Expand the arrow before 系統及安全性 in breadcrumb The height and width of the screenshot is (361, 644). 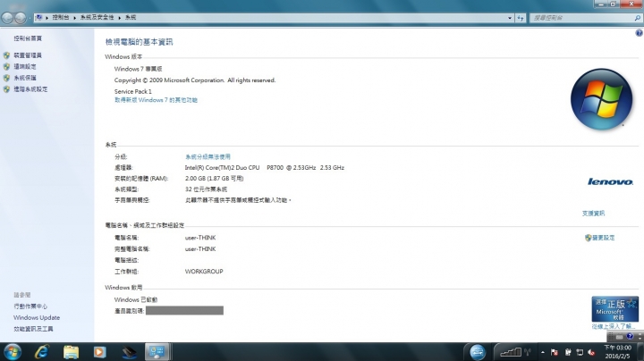coord(74,18)
